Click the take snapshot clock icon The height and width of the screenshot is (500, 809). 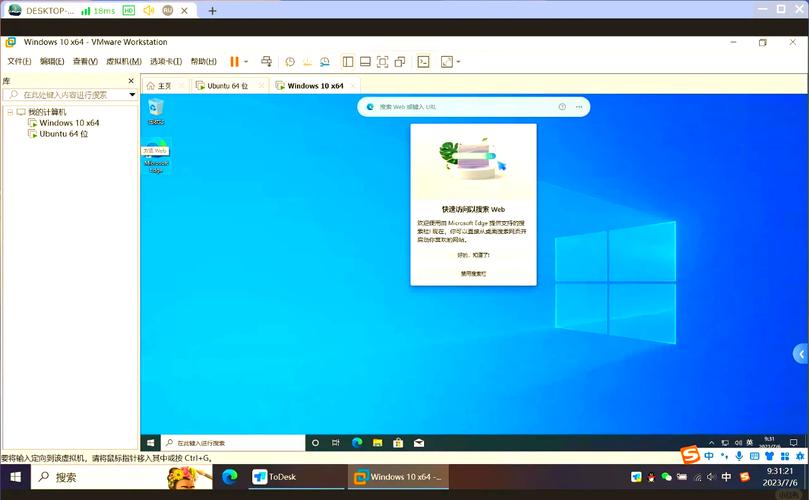point(290,61)
